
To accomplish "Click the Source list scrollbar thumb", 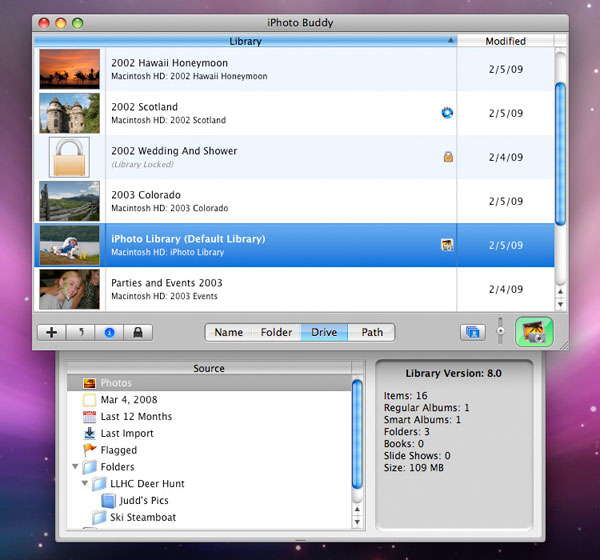I will click(x=357, y=434).
